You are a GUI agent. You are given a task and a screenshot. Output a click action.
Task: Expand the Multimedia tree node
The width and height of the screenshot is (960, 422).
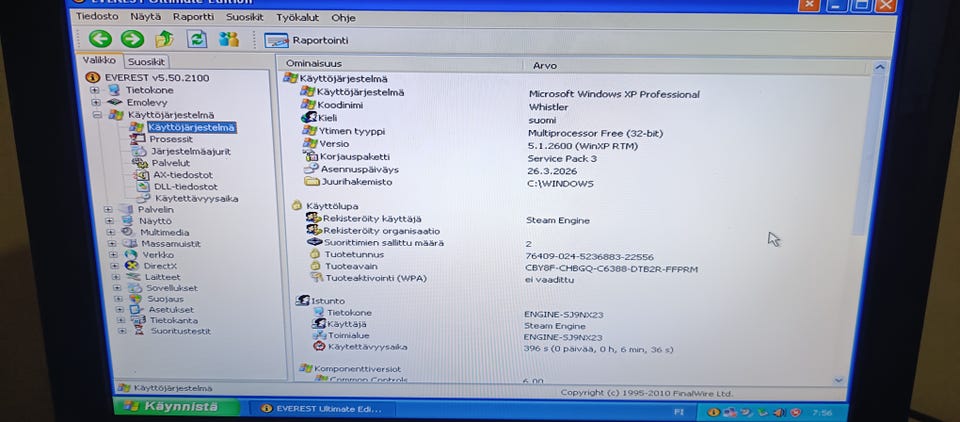point(111,233)
